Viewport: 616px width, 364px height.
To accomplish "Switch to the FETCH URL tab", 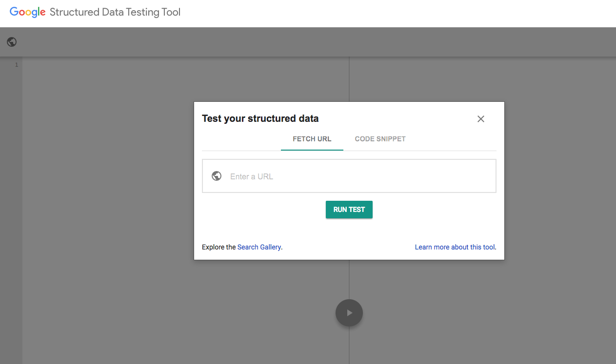I will coord(312,139).
